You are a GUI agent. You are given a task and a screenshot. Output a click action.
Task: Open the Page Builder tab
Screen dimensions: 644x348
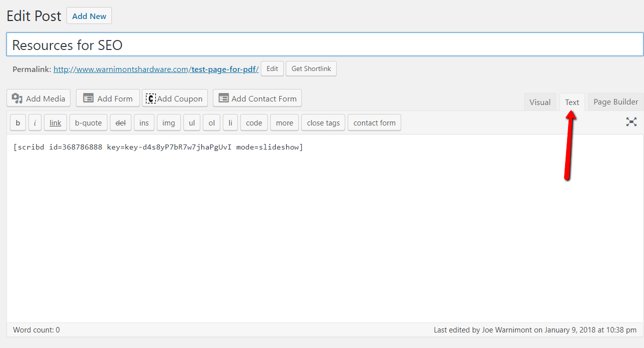click(616, 102)
